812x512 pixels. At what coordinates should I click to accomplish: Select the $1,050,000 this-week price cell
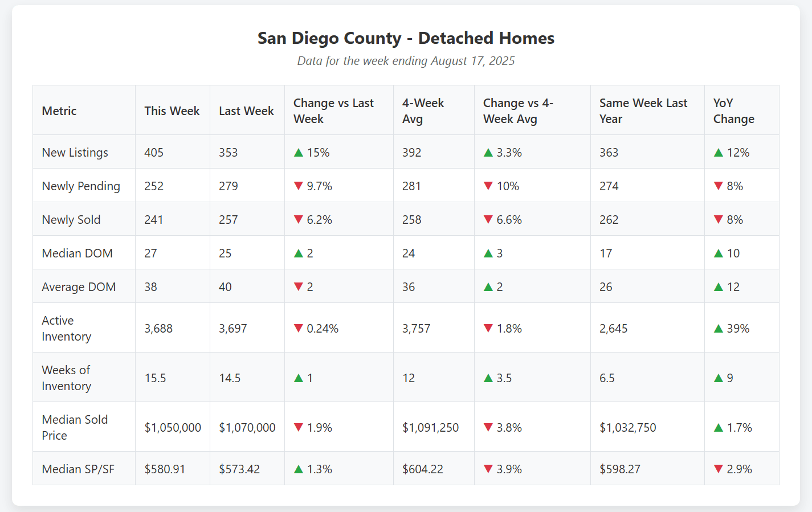coord(173,428)
